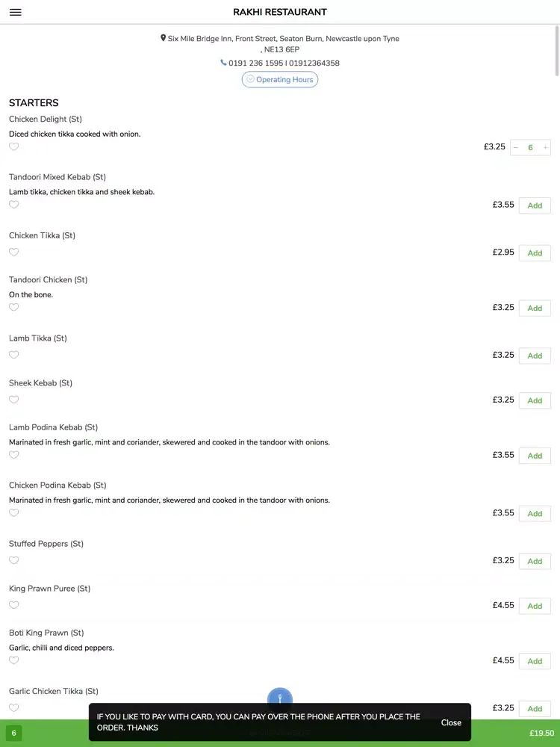The width and height of the screenshot is (560, 747).
Task: Click the blue floating cutlery icon
Action: [x=280, y=698]
